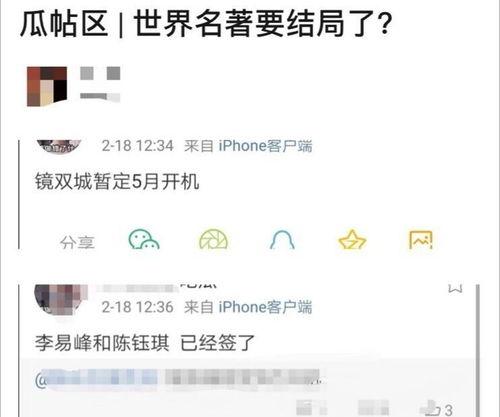Generate share image picture icon
500x417 pixels.
click(421, 239)
